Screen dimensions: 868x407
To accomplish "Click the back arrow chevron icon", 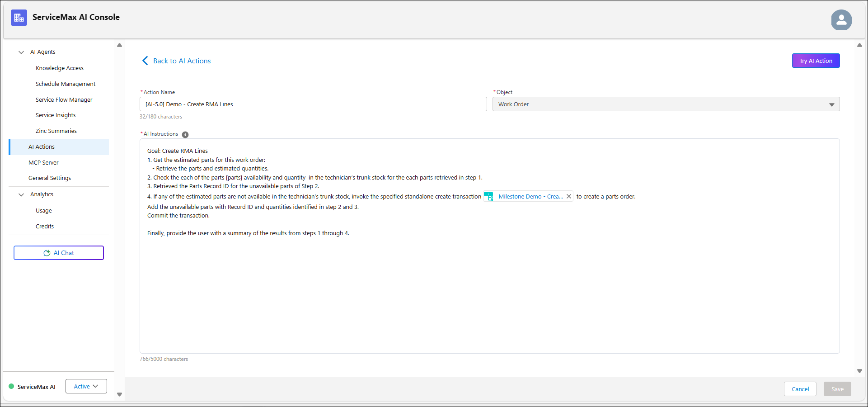I will (x=145, y=61).
